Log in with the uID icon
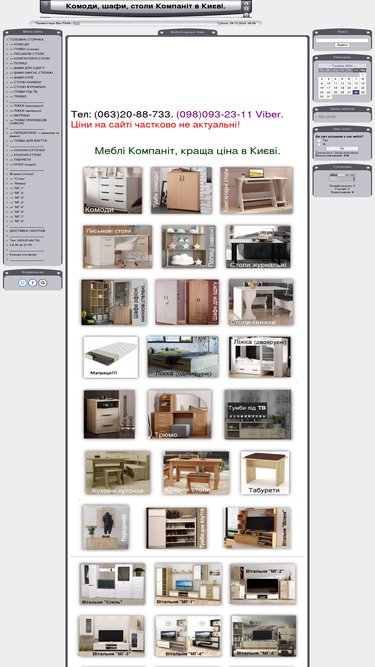 [23, 282]
